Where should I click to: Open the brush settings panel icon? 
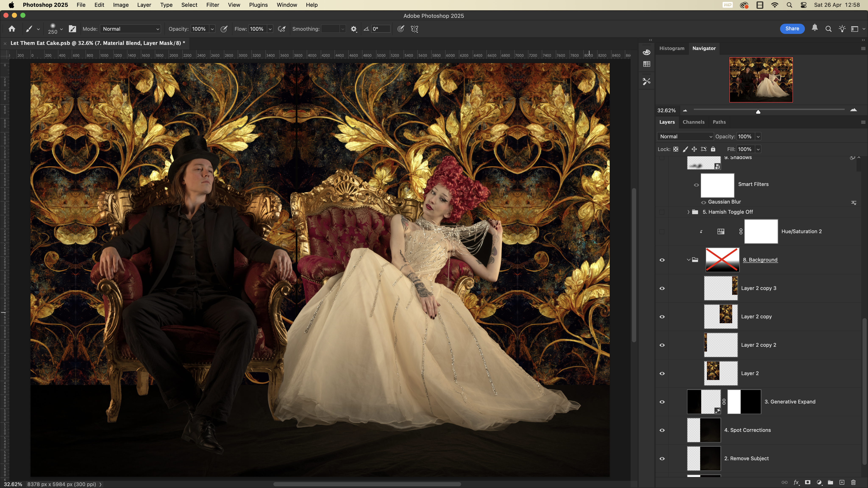[x=72, y=29]
